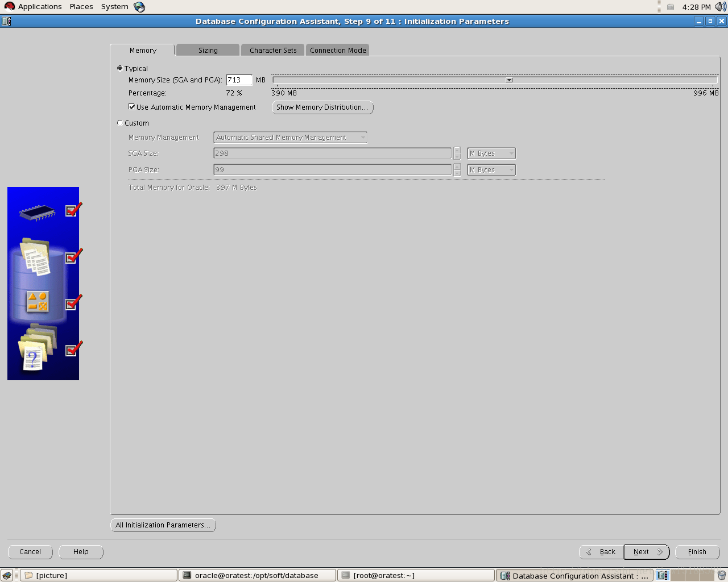
Task: Click the PGA Size spinner arrows
Action: coord(457,170)
